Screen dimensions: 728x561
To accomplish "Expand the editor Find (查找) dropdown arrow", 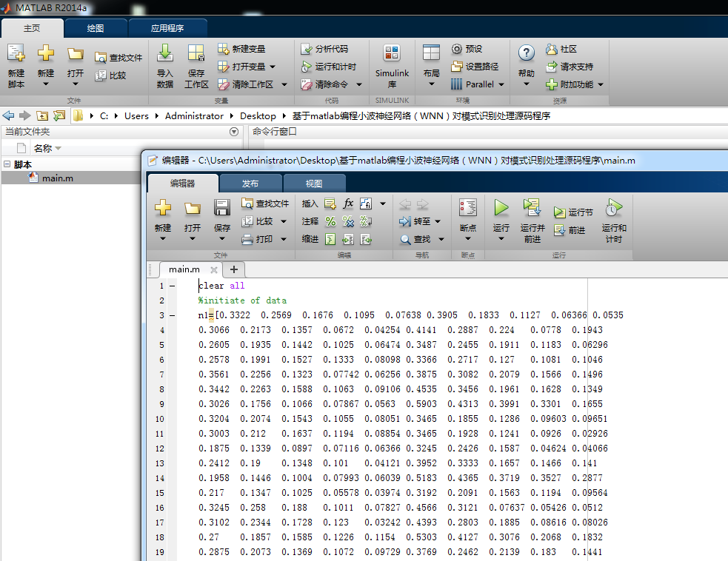I will (441, 239).
